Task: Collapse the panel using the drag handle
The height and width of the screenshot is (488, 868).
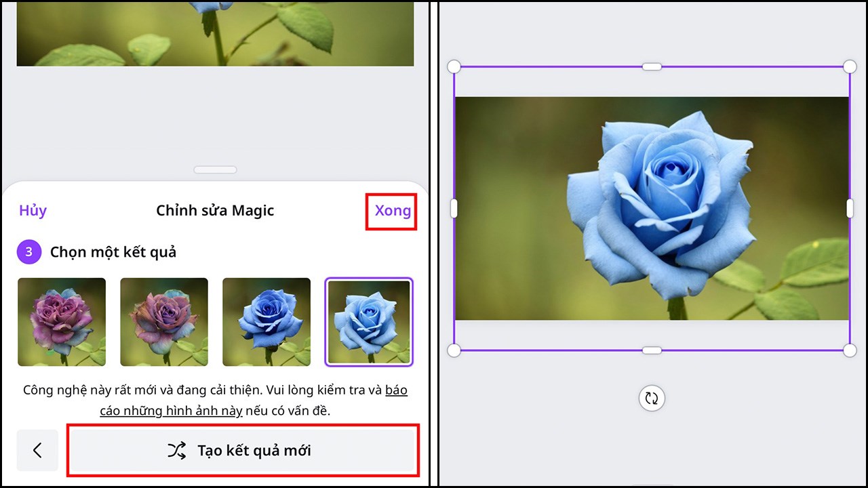Action: [214, 169]
